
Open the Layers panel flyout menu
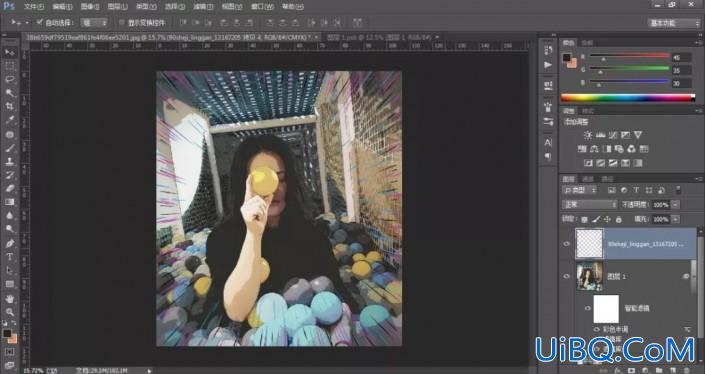click(698, 179)
